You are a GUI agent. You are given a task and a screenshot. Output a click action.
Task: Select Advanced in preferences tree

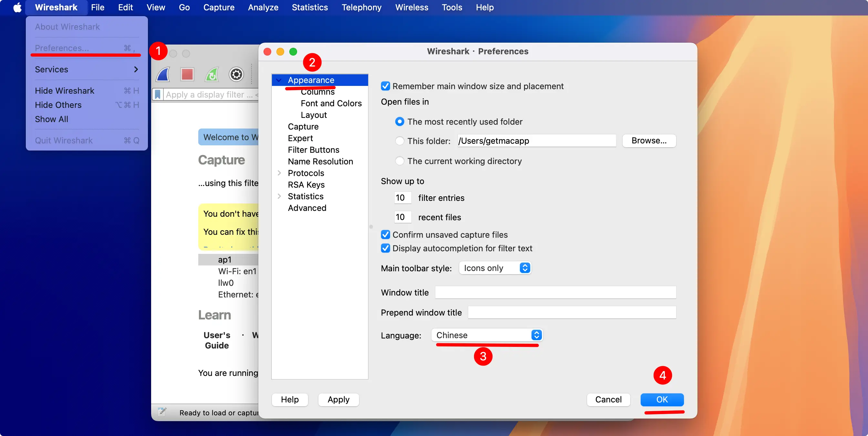click(307, 208)
